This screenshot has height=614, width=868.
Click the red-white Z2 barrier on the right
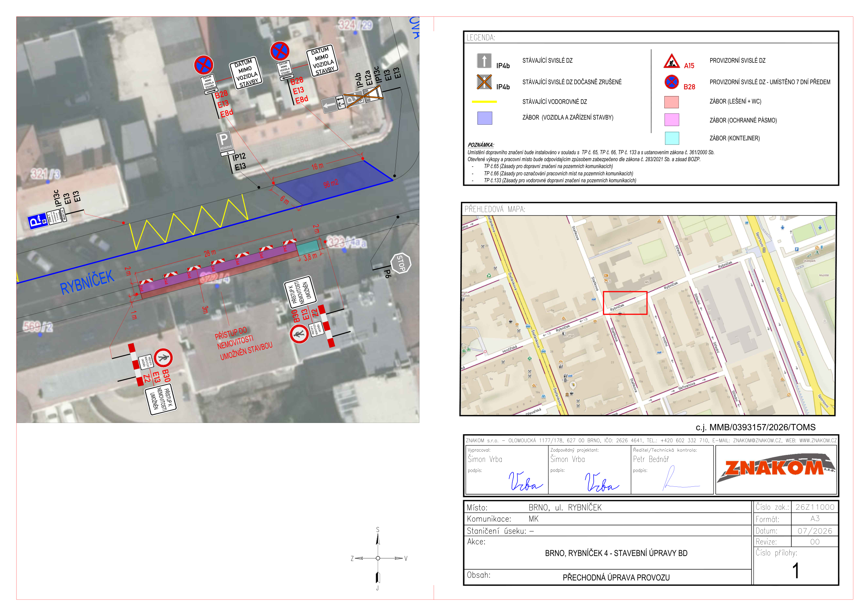(326, 326)
